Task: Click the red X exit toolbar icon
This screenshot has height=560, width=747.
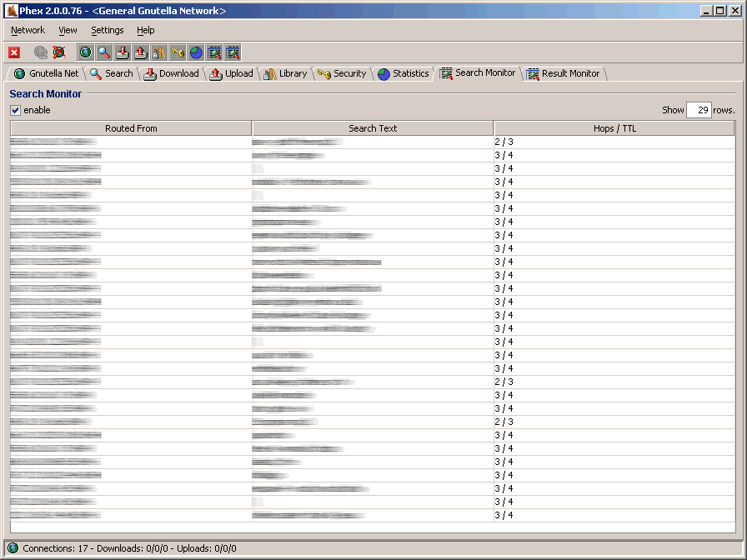Action: pos(14,52)
